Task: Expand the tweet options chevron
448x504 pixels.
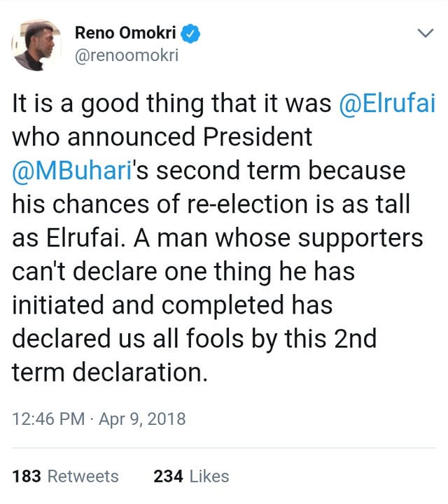Action: pyautogui.click(x=425, y=33)
